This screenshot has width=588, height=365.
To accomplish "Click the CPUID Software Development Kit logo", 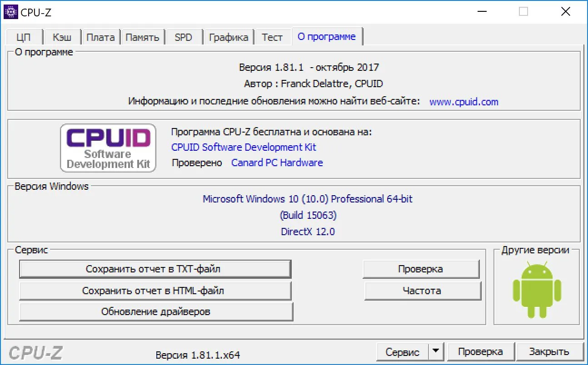I will pyautogui.click(x=108, y=148).
